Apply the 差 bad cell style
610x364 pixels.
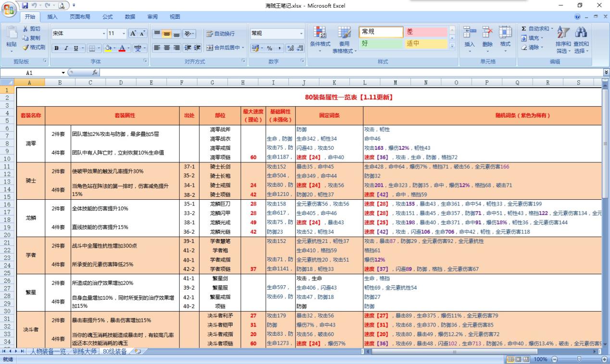[425, 32]
